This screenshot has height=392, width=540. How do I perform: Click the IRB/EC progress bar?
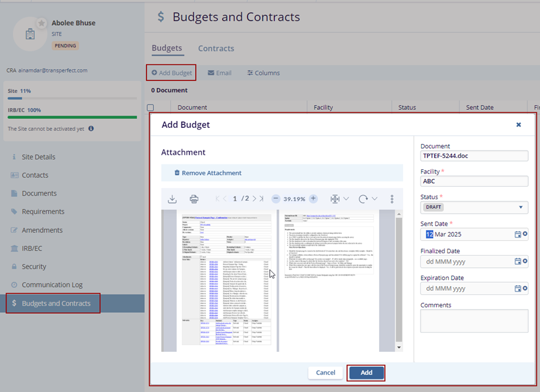point(72,117)
